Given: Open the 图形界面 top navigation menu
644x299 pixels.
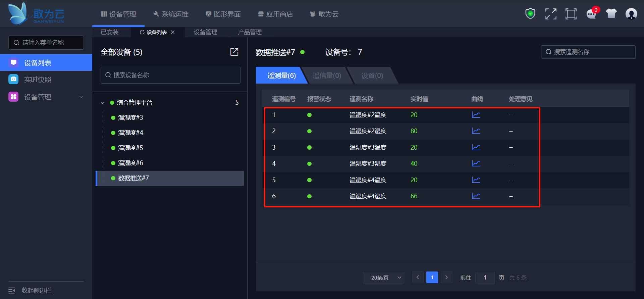Looking at the screenshot, I should [x=223, y=14].
